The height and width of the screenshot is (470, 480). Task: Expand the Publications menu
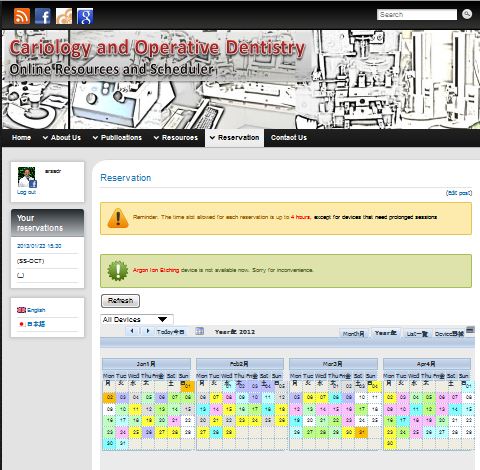(117, 138)
